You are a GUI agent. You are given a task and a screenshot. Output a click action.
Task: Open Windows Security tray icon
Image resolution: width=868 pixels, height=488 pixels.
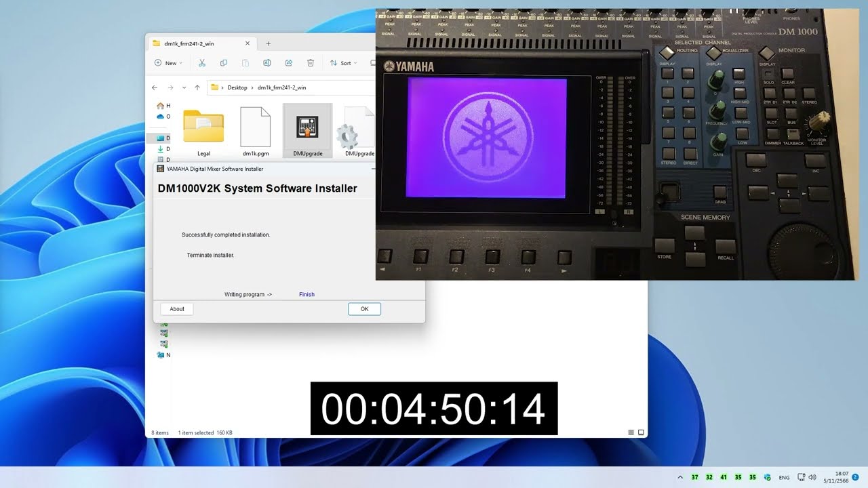pos(767,477)
